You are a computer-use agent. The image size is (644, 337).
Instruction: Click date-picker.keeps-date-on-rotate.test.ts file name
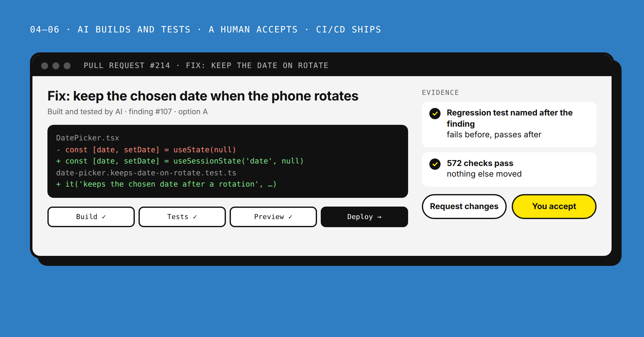146,173
